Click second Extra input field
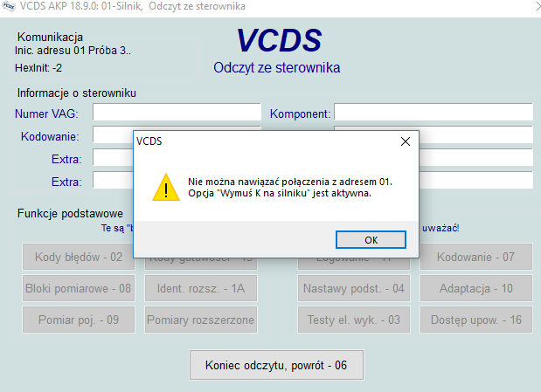The width and height of the screenshot is (541, 392). (x=113, y=180)
